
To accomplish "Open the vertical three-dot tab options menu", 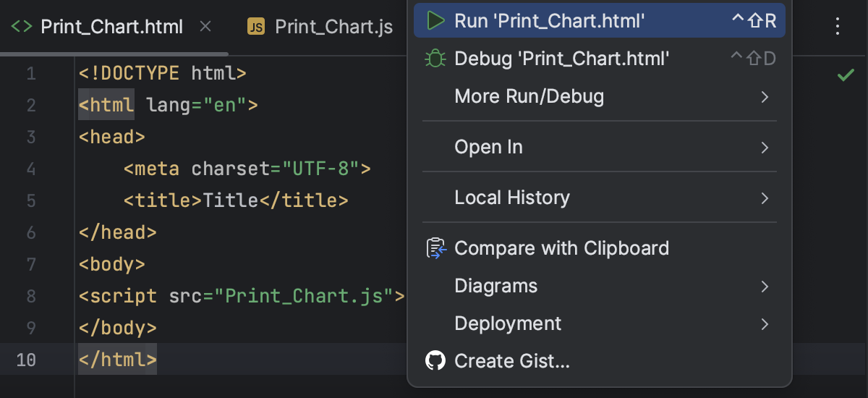I will pyautogui.click(x=838, y=27).
